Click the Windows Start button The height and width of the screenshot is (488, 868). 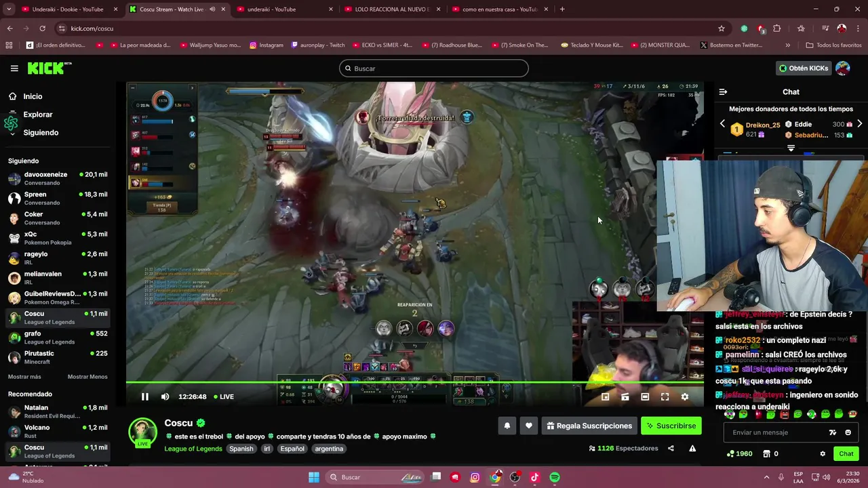point(314,477)
